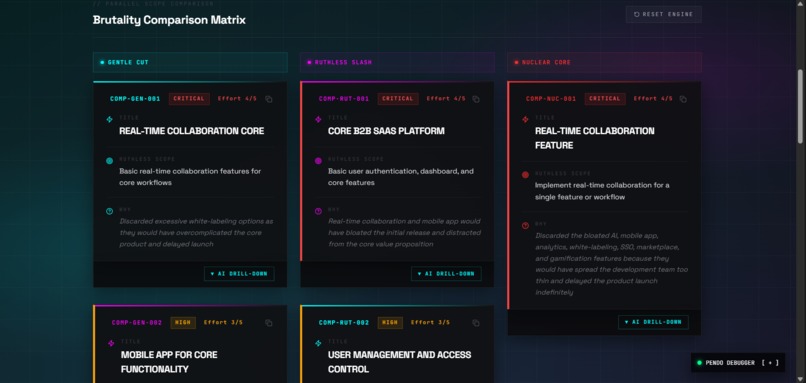Expand Pendo Debugger with plus button
806x383 pixels.
[770, 363]
